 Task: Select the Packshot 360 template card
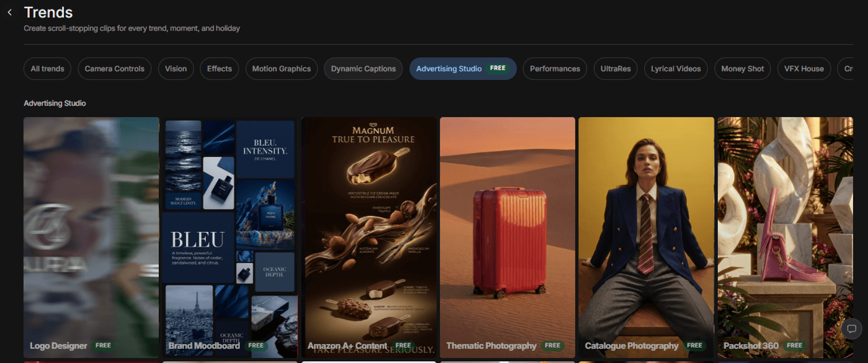tap(785, 236)
